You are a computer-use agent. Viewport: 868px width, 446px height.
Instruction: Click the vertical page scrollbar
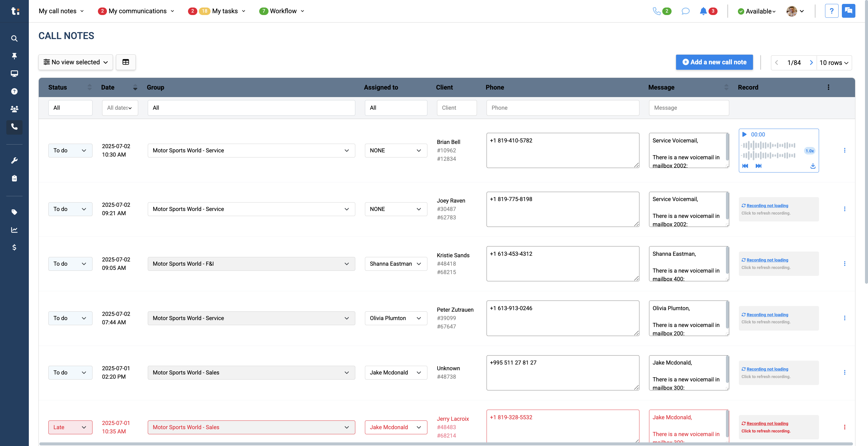(866, 142)
